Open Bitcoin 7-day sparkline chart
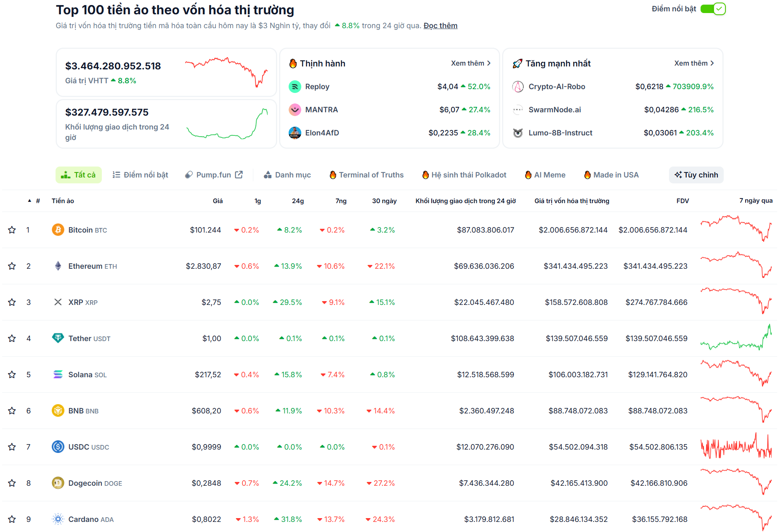Viewport: 778px width, 532px height. click(736, 229)
